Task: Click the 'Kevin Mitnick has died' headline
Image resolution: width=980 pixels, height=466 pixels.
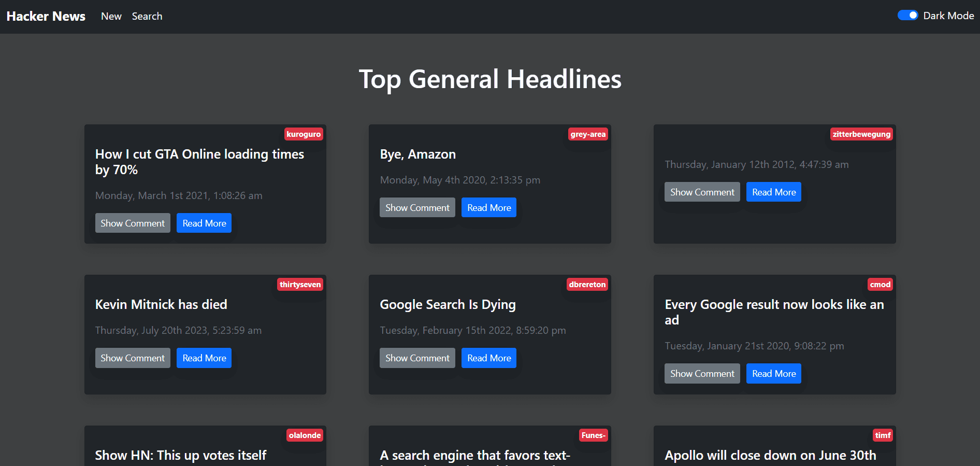Action: coord(161,305)
